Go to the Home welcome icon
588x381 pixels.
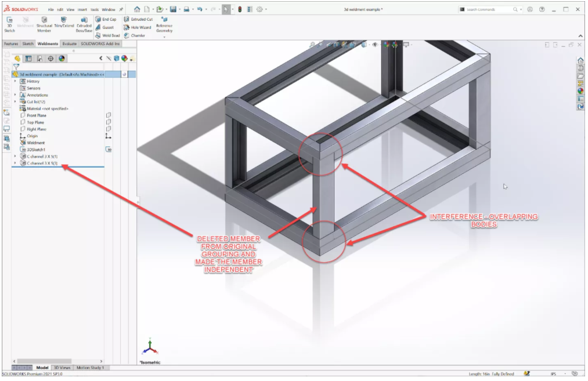(137, 9)
